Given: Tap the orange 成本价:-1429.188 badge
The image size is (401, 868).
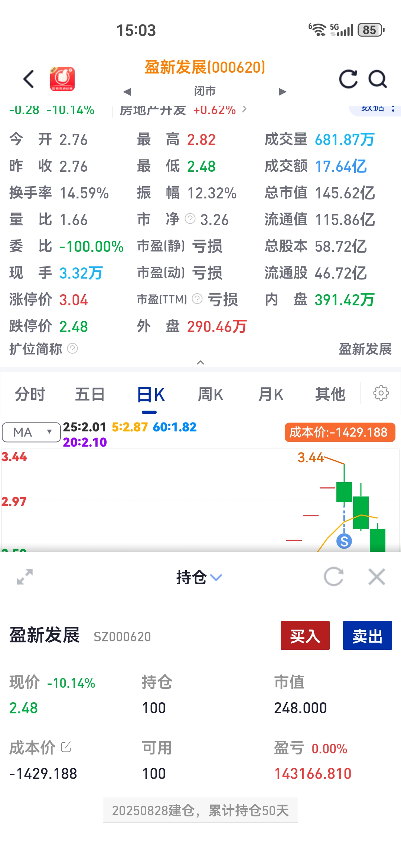Looking at the screenshot, I should (340, 432).
